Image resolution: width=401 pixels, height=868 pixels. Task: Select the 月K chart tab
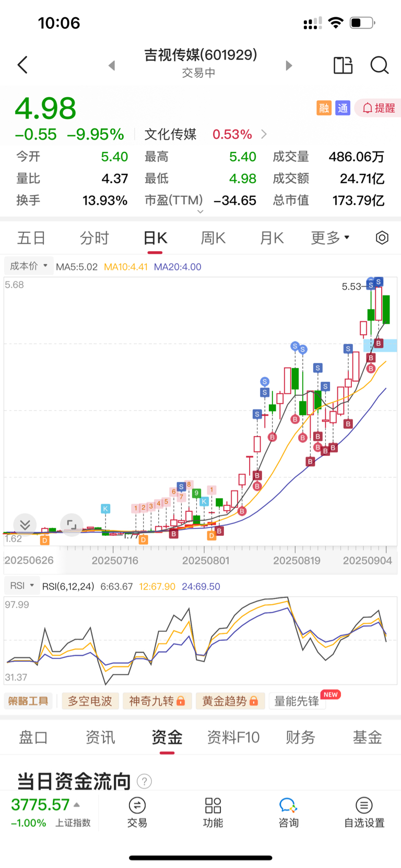[272, 238]
